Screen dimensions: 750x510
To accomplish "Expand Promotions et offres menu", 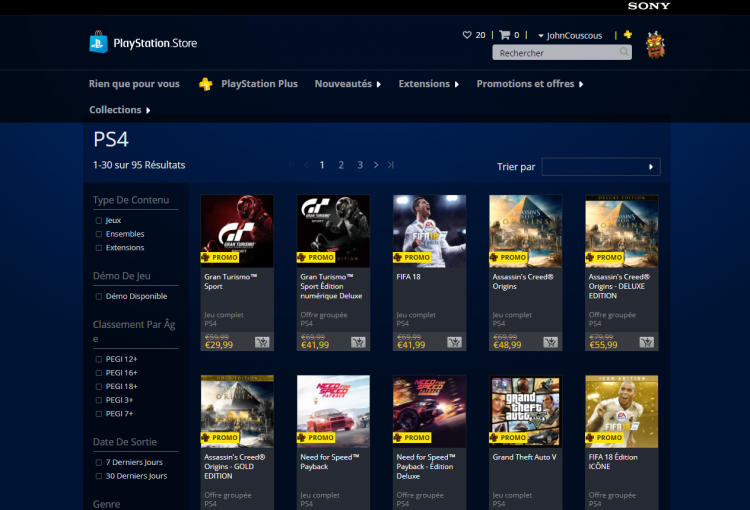I will (530, 84).
